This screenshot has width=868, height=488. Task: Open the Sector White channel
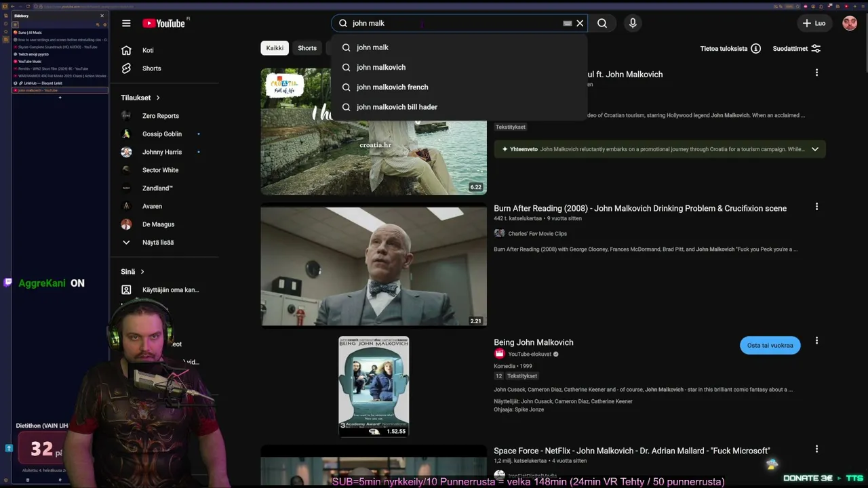pos(160,170)
